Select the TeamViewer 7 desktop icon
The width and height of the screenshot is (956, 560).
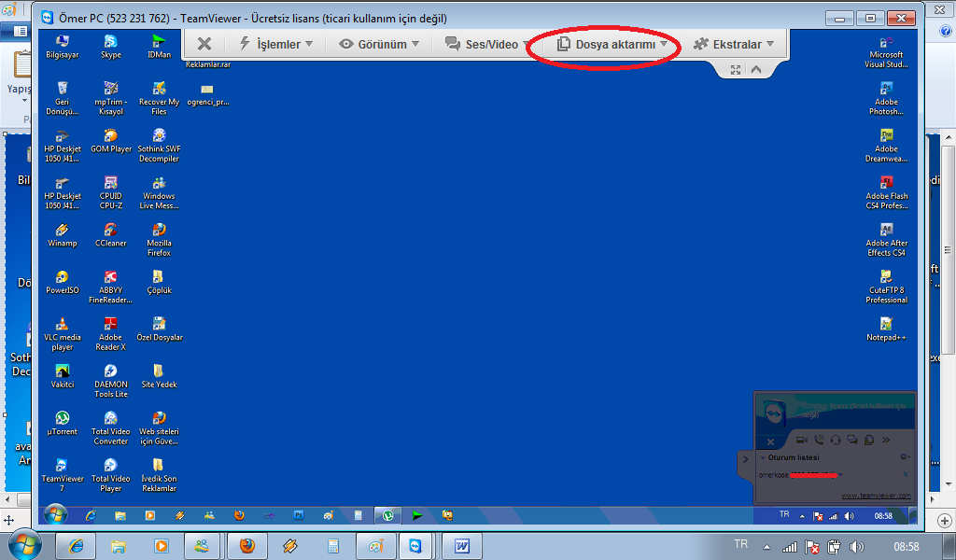(x=63, y=475)
